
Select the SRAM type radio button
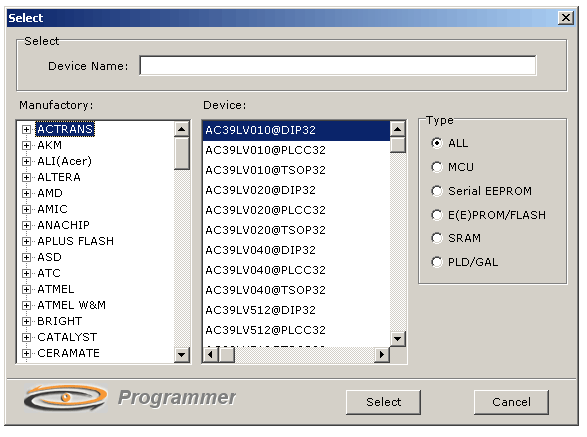pos(437,238)
